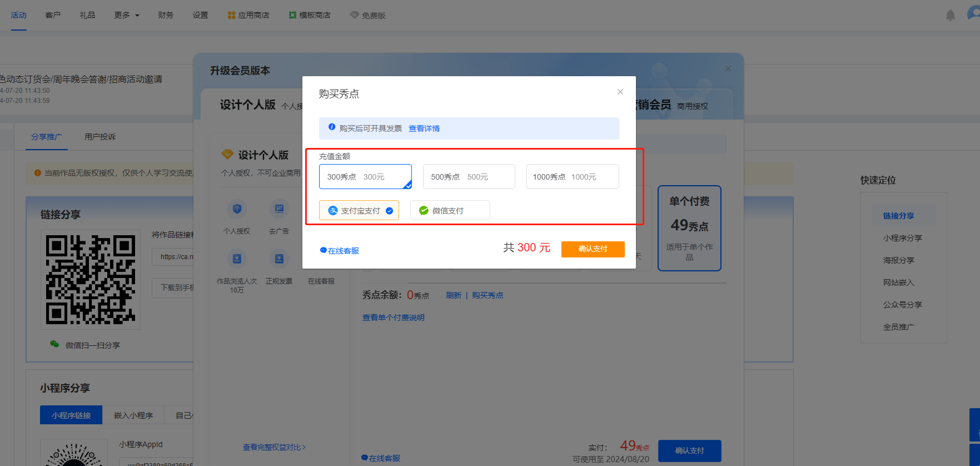Switch to 用户投诉 tab

pos(100,137)
